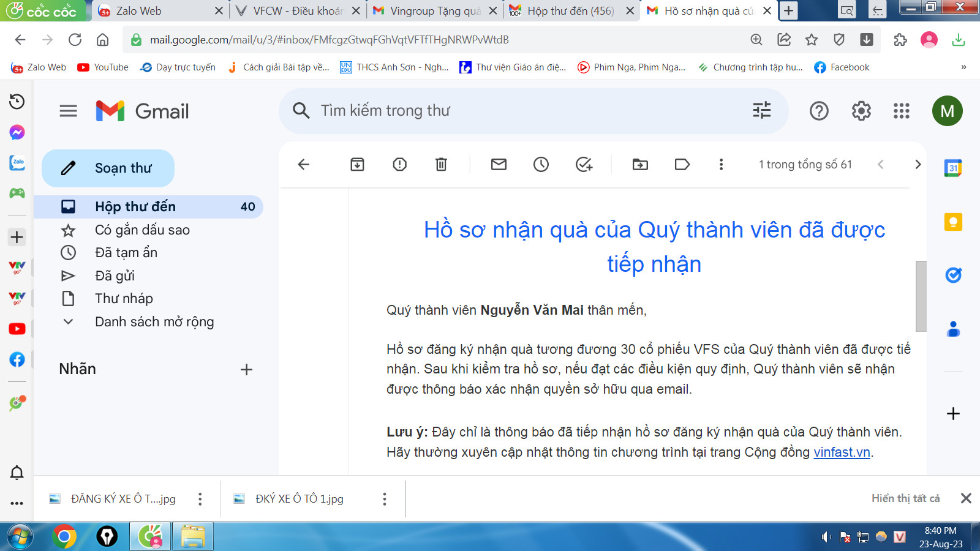Viewport: 980px width, 551px height.
Task: Open options for the "ĐKÝ XE Ô TÔ 1.jpg" download
Action: (385, 499)
